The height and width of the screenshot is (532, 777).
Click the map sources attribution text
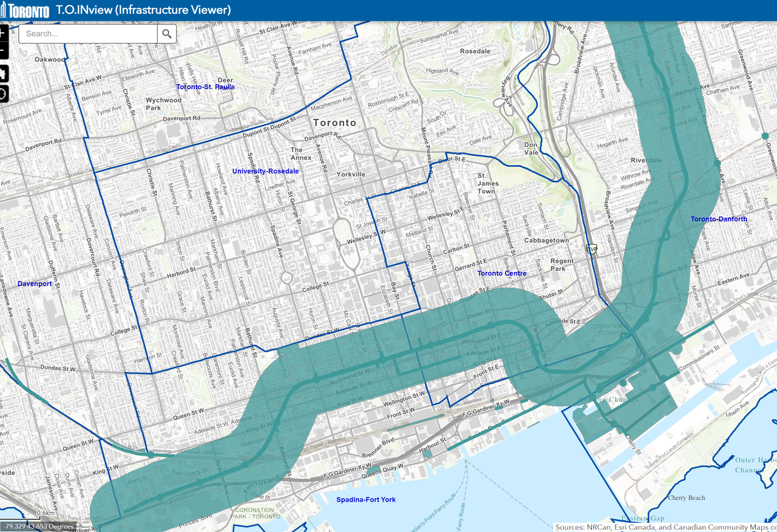665,527
